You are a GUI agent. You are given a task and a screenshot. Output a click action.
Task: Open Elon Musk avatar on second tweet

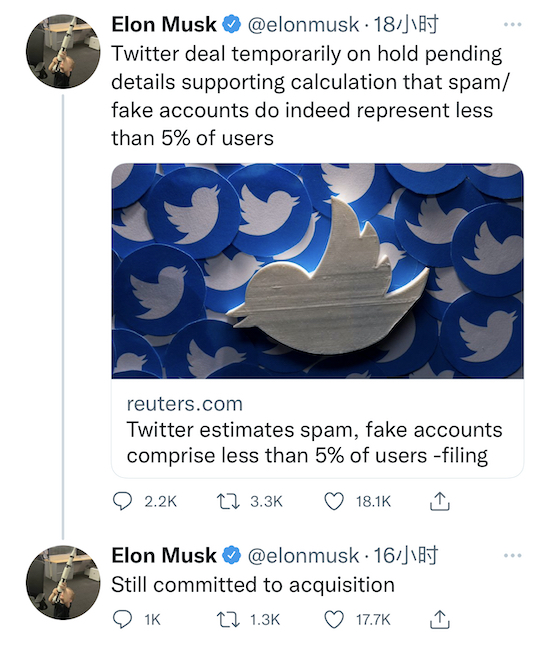click(63, 582)
